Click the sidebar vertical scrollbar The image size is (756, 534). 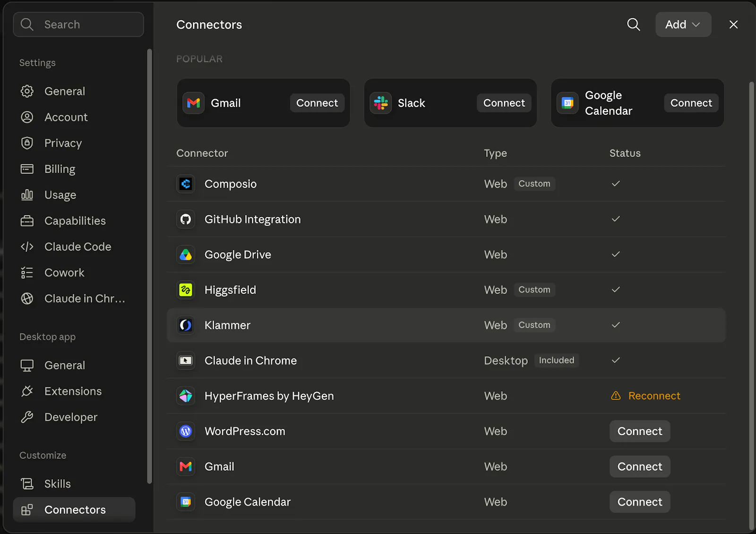(x=149, y=266)
